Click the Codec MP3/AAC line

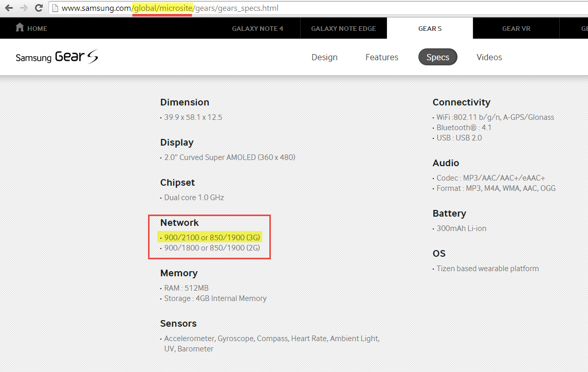490,178
